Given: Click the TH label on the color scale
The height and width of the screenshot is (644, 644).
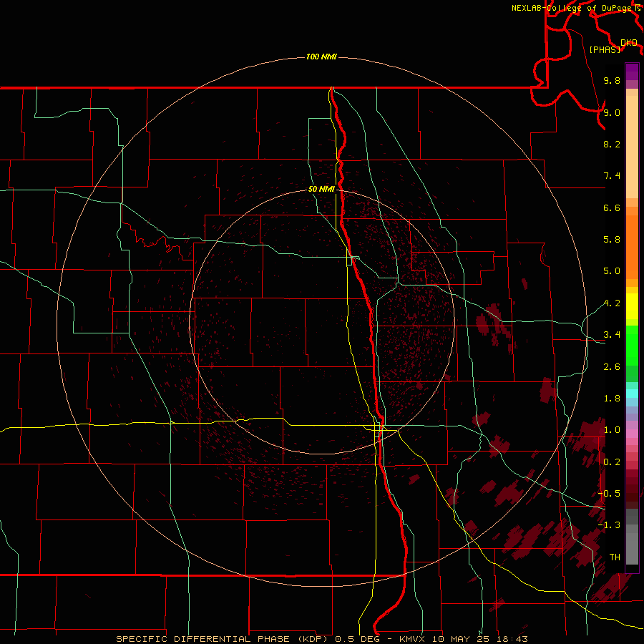Looking at the screenshot, I should pos(615,557).
